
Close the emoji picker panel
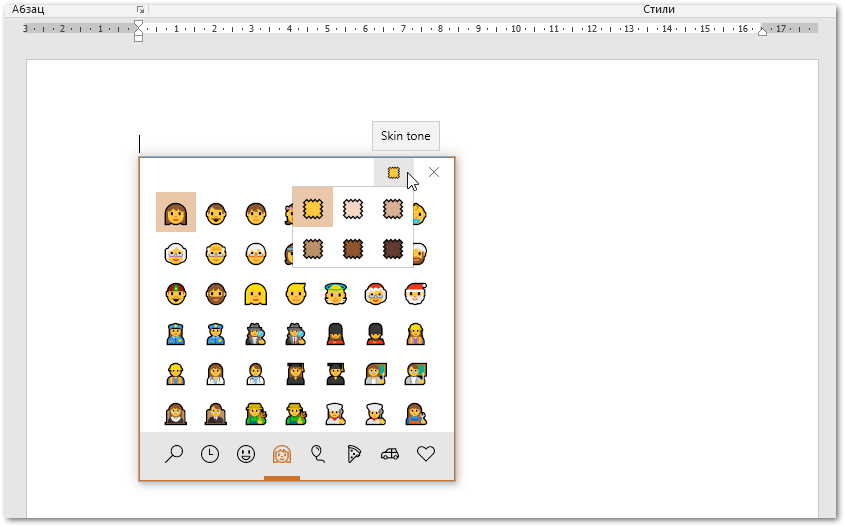[x=434, y=172]
